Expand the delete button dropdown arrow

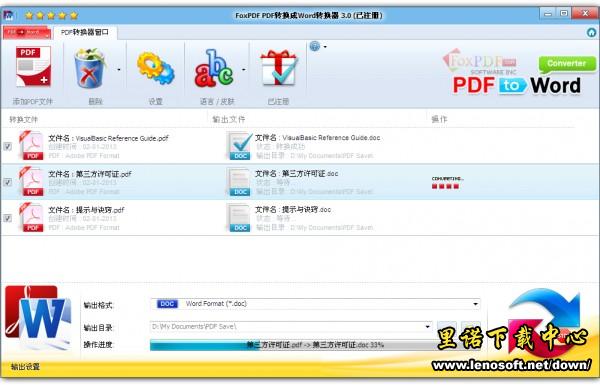tap(119, 70)
